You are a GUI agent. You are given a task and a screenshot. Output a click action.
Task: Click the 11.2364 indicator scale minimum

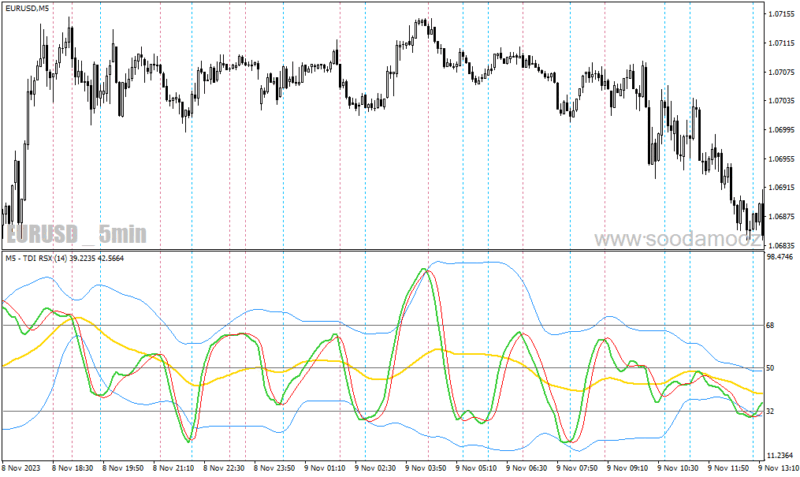coord(780,455)
